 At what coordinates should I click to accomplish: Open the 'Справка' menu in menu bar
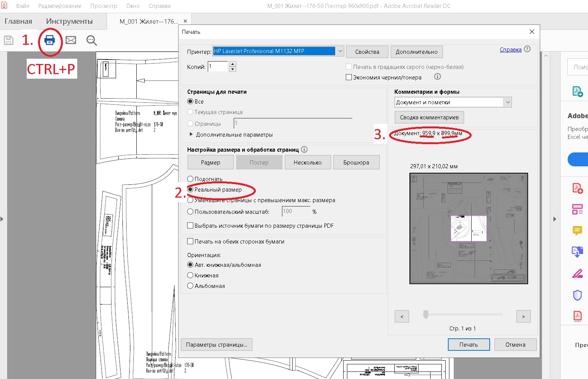160,6
